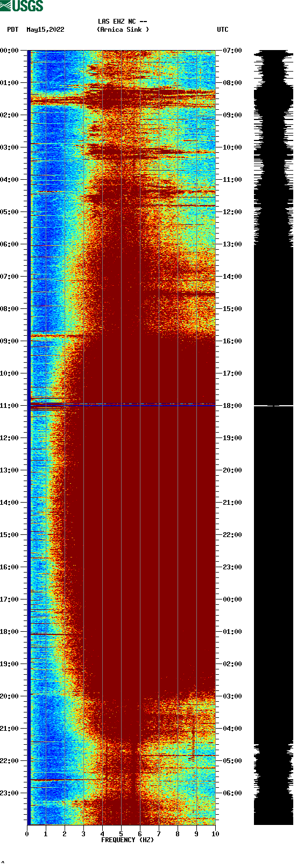Click the FREQUENCY (HZ) axis title
Screen dimensions: 297x868
coord(128,840)
